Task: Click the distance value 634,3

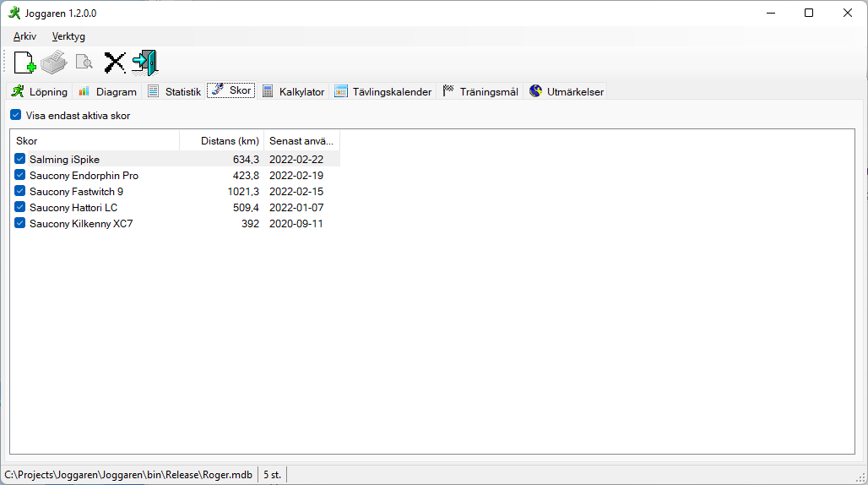Action: [246, 160]
